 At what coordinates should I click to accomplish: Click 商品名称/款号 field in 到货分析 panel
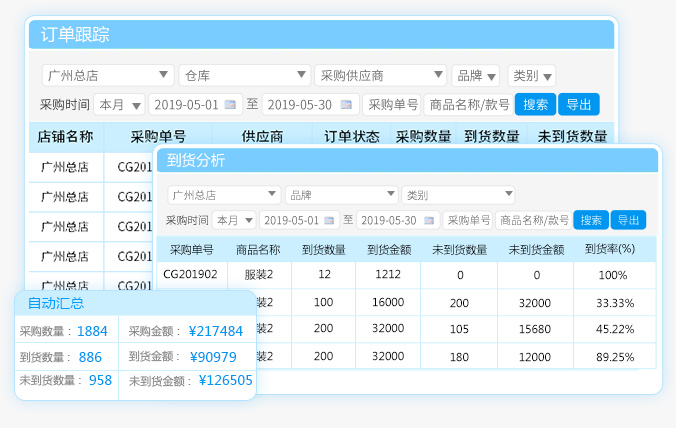coord(533,220)
